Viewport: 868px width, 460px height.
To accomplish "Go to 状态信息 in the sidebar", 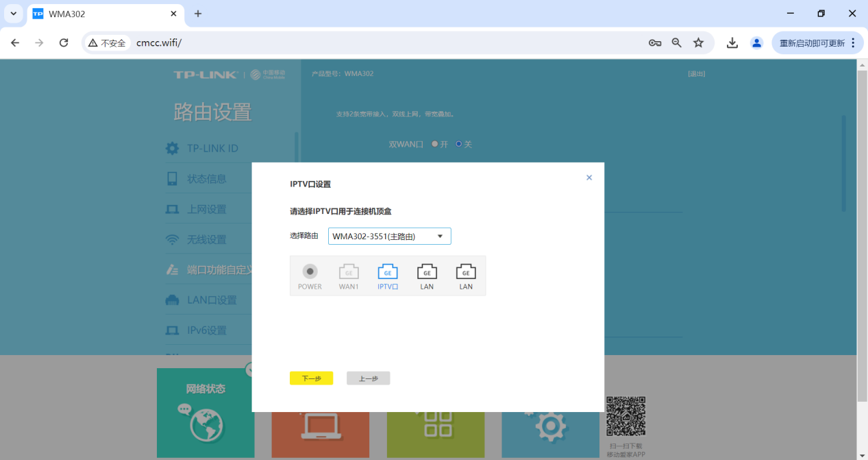I will [x=206, y=179].
